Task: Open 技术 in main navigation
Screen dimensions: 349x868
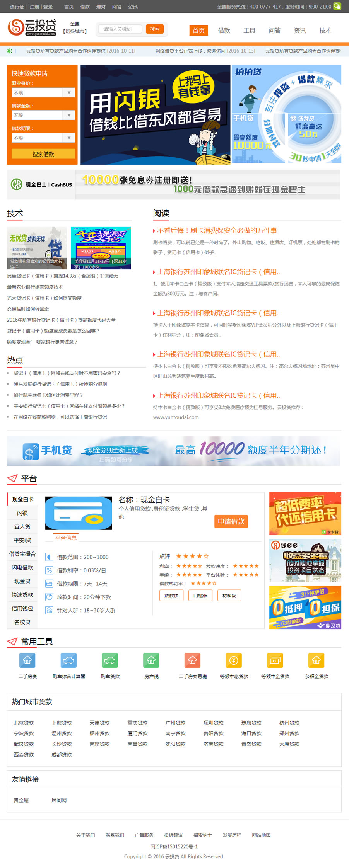Action: click(325, 31)
